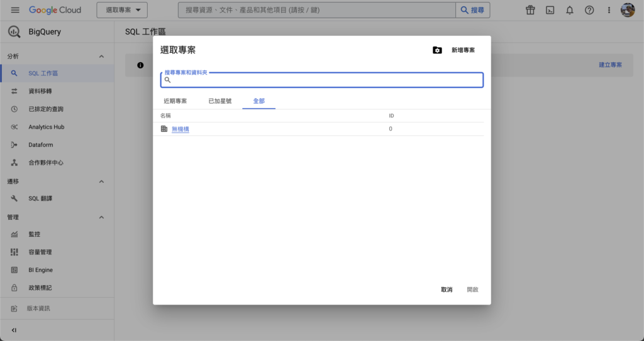Screen dimensions: 644x341
Task: Click the BigQuery product icon
Action: point(14,31)
